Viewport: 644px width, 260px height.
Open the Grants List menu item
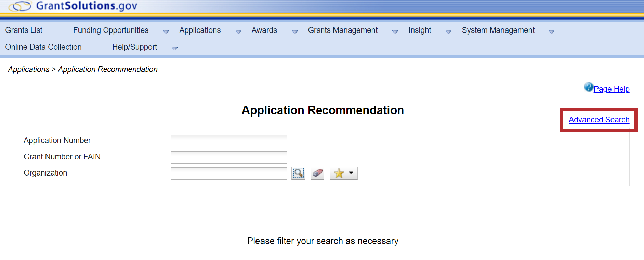point(24,30)
